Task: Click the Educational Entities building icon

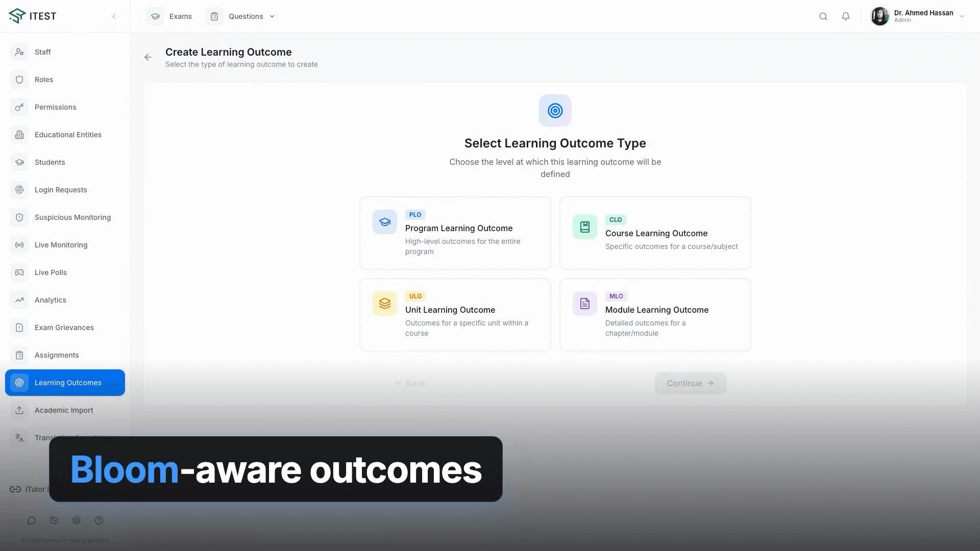Action: point(19,135)
